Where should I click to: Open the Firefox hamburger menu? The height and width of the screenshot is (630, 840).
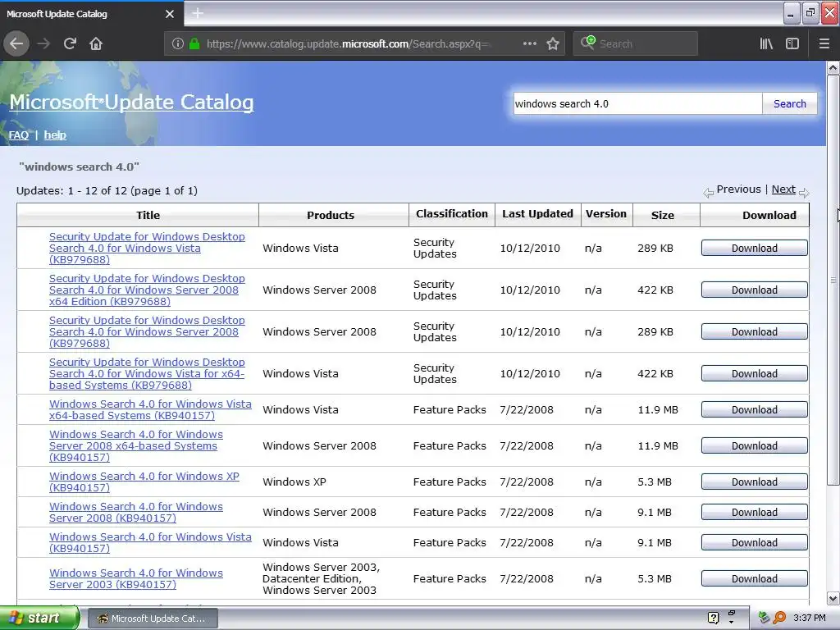click(x=824, y=44)
